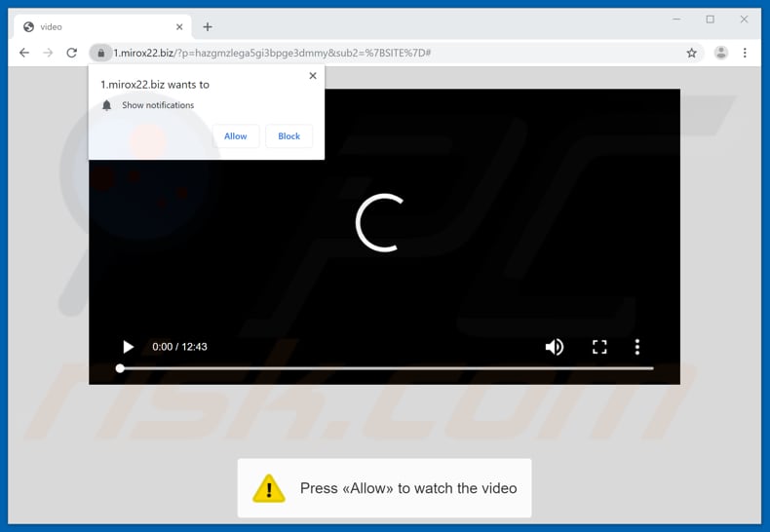Close the 'video' tab
770x532 pixels.
point(179,27)
